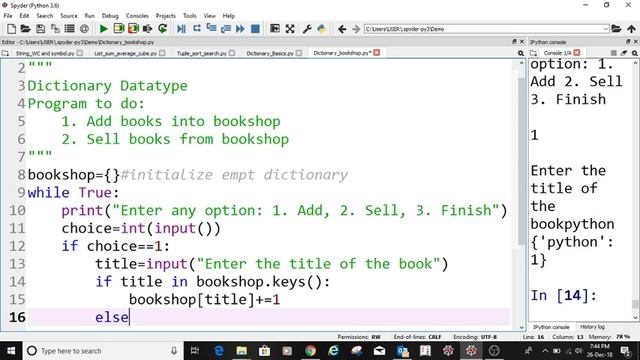640x360 pixels.
Task: Change to parent directory up arrow
Action: click(631, 29)
